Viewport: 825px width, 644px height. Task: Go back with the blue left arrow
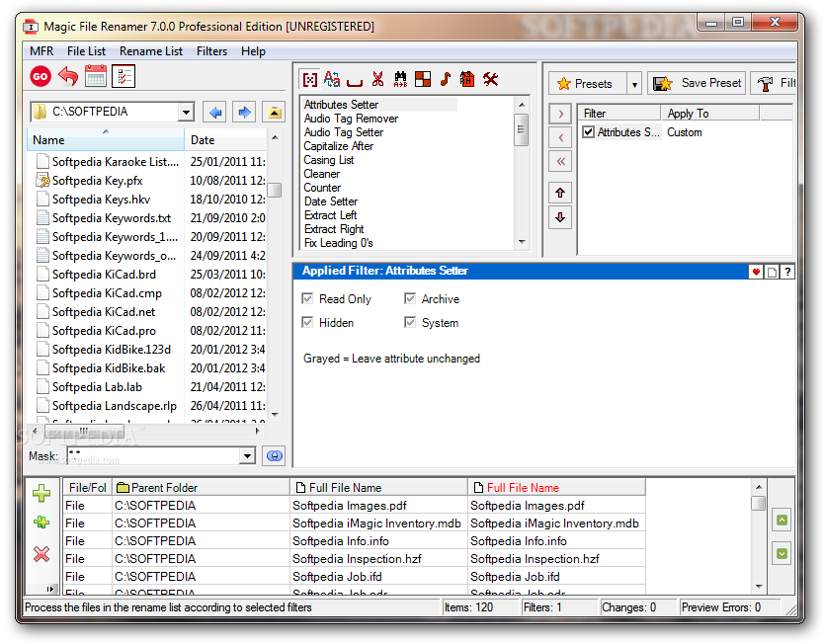coord(215,112)
